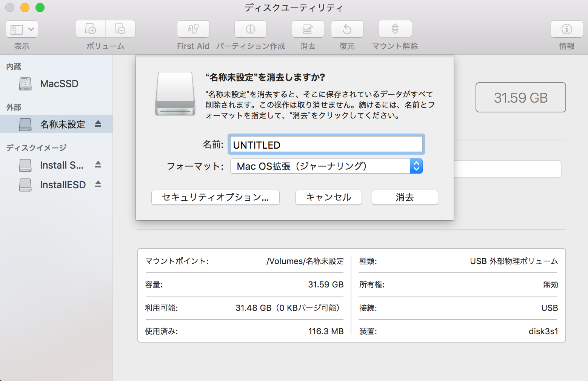The width and height of the screenshot is (588, 381).
Task: Select 名称未設定 in the sidebar
Action: [62, 124]
